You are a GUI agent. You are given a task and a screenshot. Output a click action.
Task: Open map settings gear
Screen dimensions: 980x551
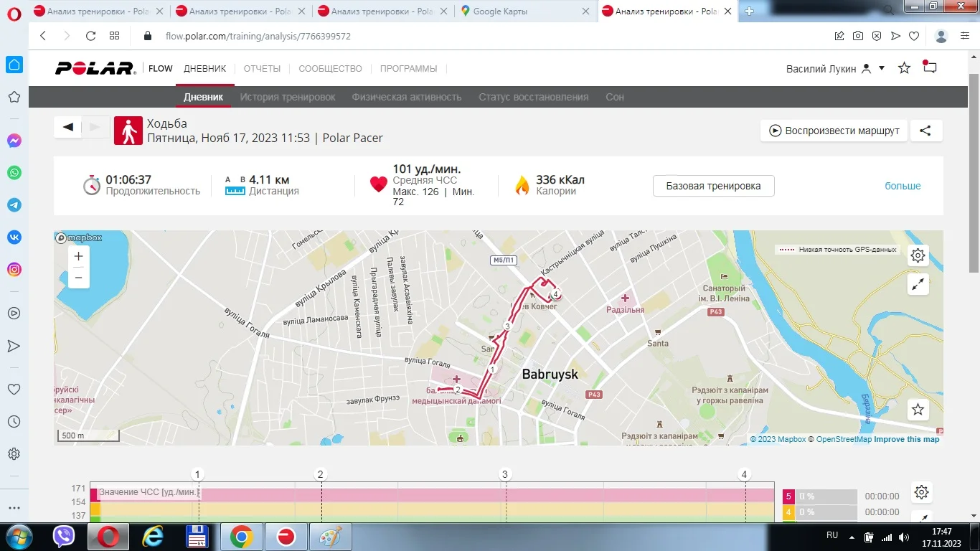[x=918, y=255]
